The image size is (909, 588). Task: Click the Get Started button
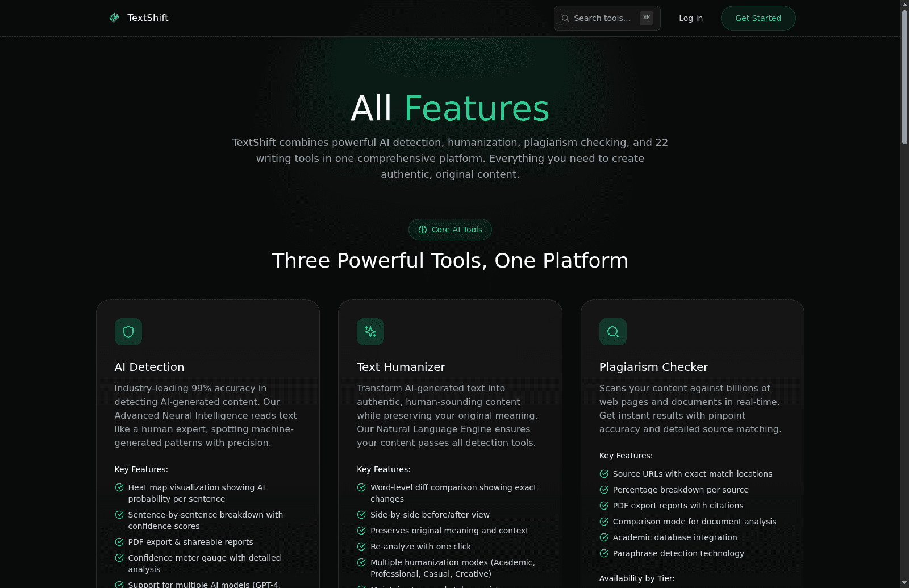(758, 18)
